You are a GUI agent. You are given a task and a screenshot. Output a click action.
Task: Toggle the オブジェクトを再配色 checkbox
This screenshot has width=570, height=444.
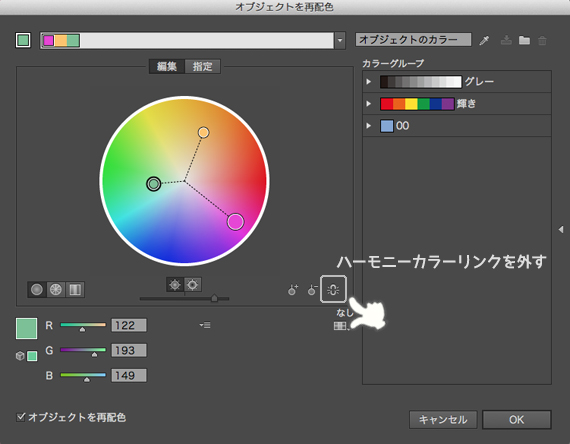click(x=21, y=417)
